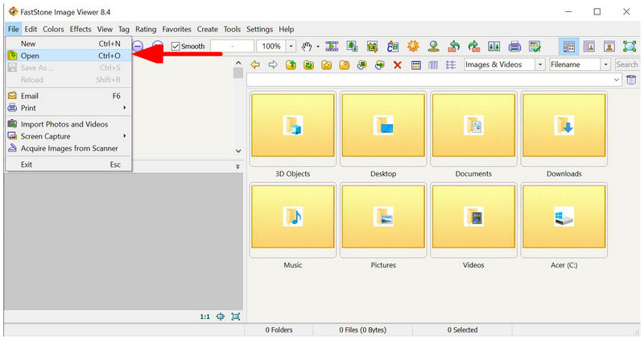
Task: Go back with yellow left arrow
Action: pos(255,64)
